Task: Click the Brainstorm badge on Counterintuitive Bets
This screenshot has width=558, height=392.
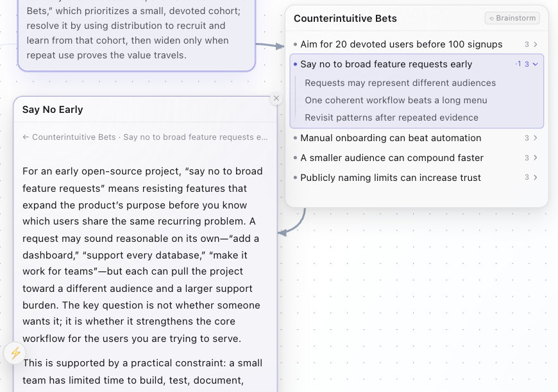Action: 512,18
